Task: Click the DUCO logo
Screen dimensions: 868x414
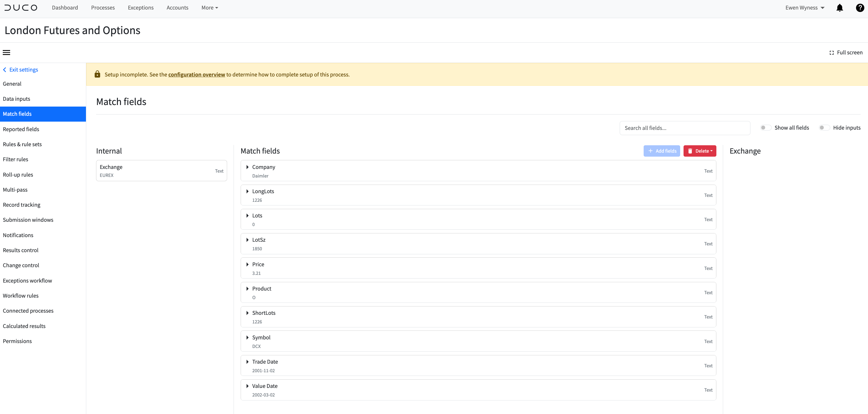Action: (x=21, y=7)
